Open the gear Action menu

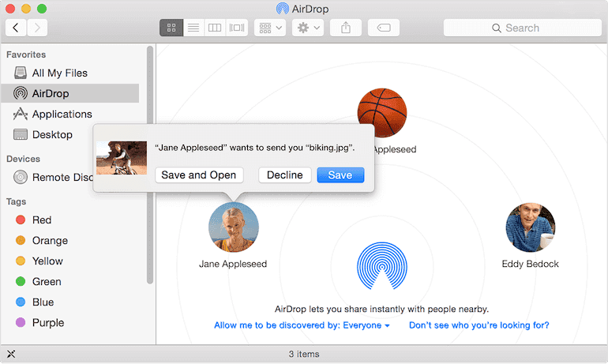click(307, 28)
